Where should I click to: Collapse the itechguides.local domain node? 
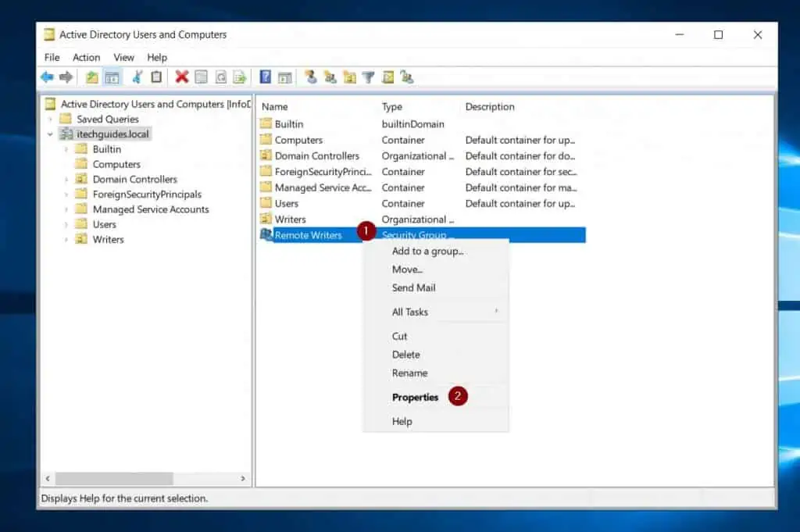coord(50,134)
